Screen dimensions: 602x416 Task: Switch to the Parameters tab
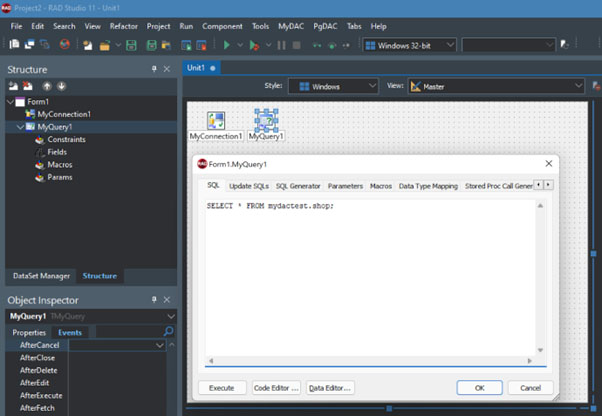345,186
